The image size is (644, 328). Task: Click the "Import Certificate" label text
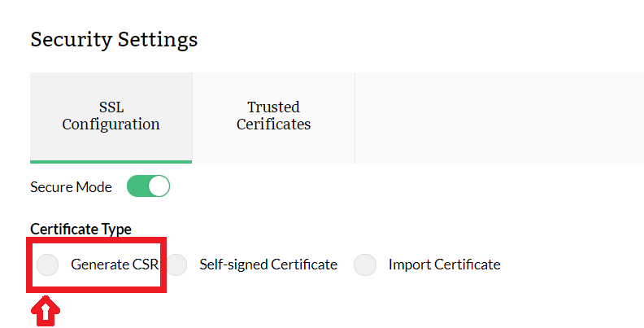[444, 265]
